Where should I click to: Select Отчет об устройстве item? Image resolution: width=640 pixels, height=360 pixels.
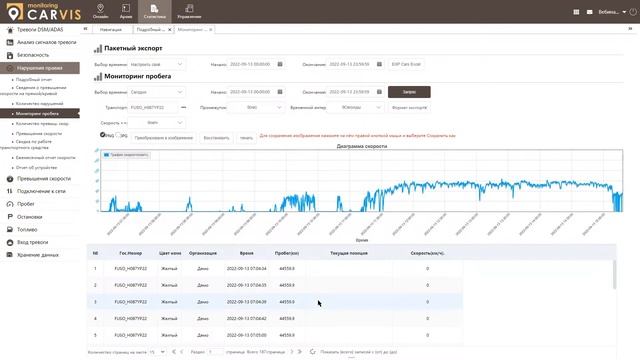pos(36,167)
